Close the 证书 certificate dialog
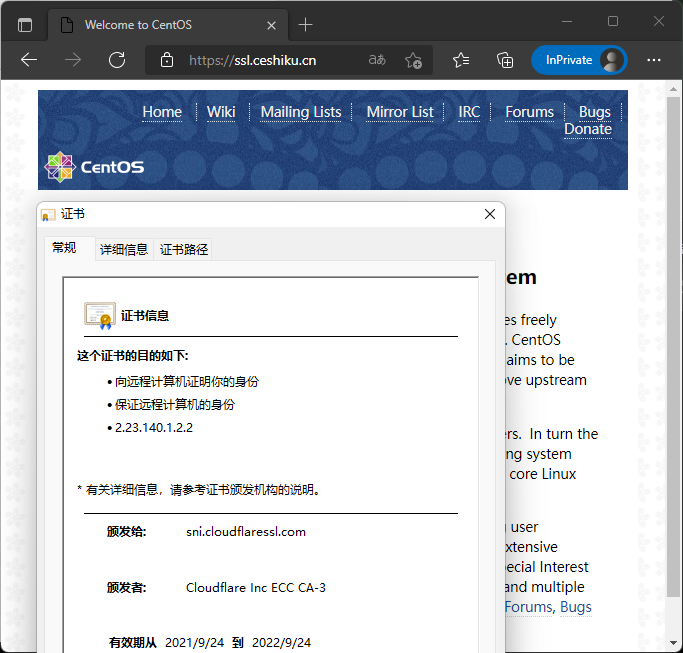 pyautogui.click(x=490, y=214)
